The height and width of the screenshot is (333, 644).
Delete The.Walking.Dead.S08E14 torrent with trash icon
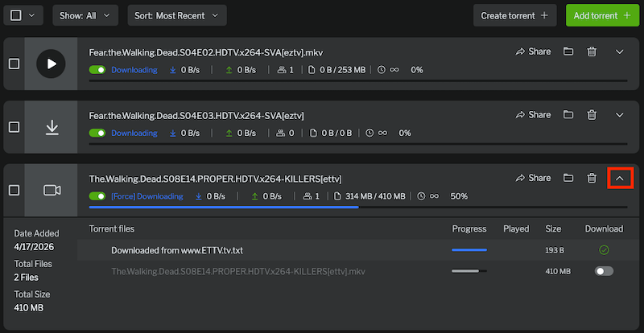click(592, 178)
